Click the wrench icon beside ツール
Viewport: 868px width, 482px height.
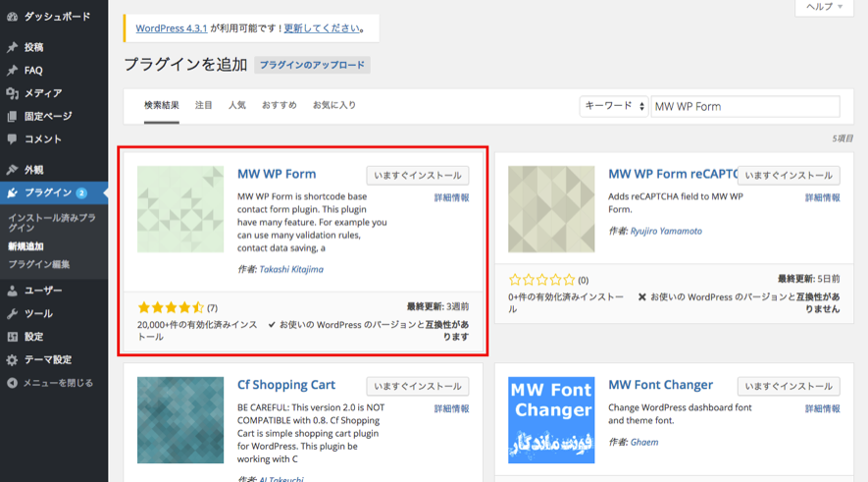pyautogui.click(x=12, y=314)
